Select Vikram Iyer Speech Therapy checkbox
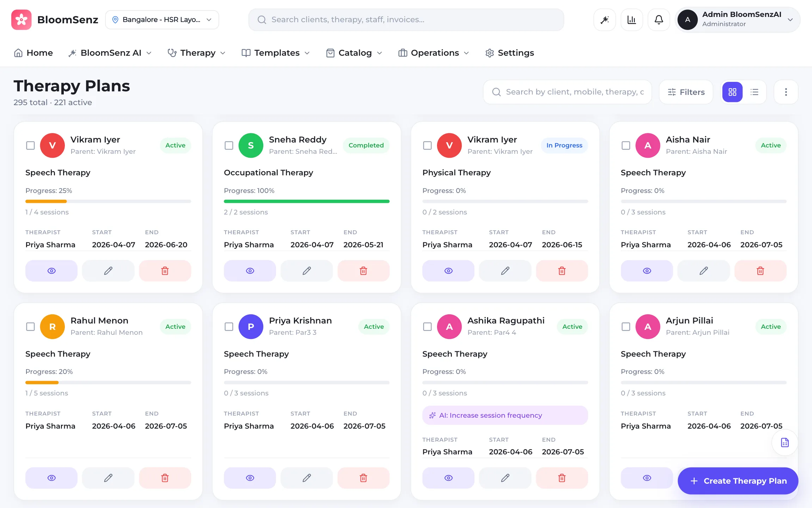This screenshot has height=508, width=812. (x=30, y=145)
